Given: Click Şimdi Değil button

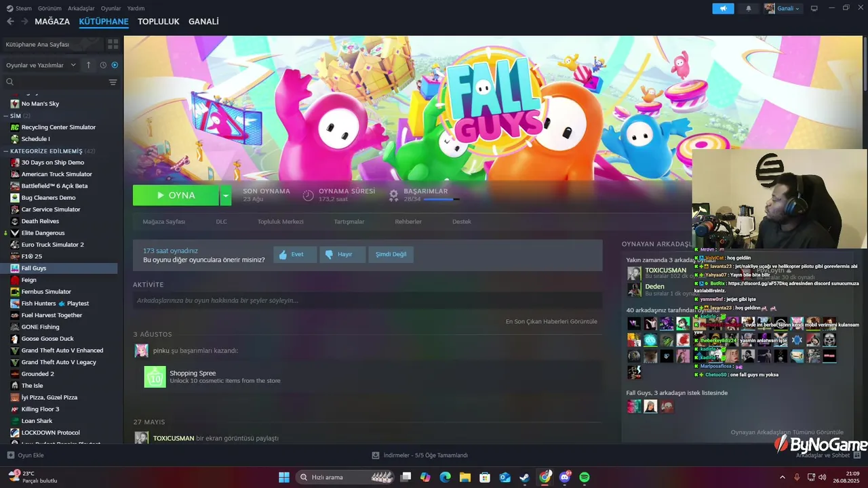Looking at the screenshot, I should tap(391, 254).
